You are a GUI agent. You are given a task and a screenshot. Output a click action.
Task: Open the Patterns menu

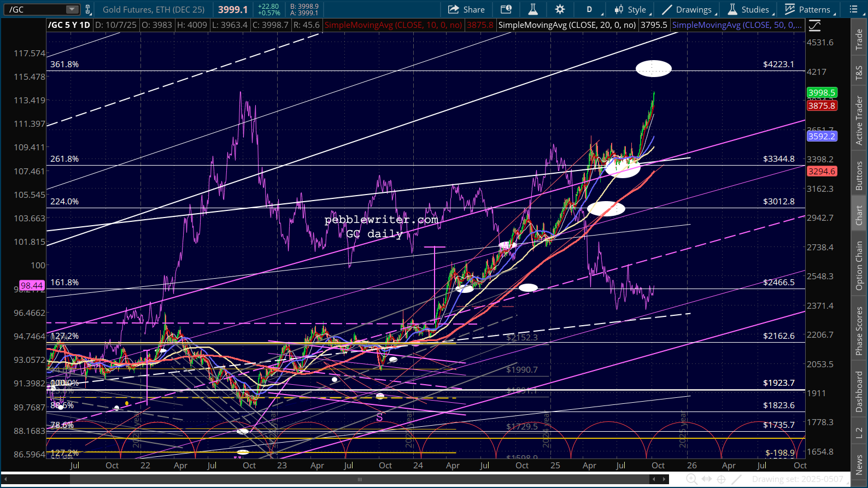(x=809, y=9)
